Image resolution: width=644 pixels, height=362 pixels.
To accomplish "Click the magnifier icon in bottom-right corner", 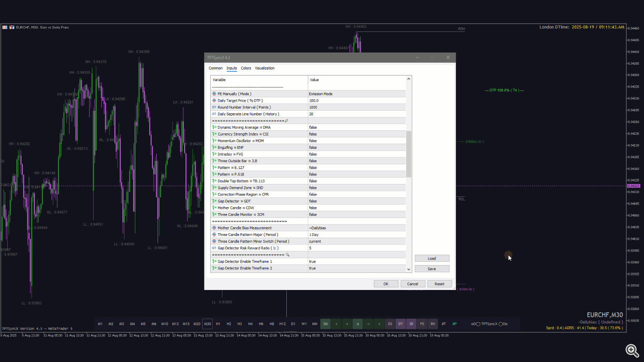I will point(632,350).
